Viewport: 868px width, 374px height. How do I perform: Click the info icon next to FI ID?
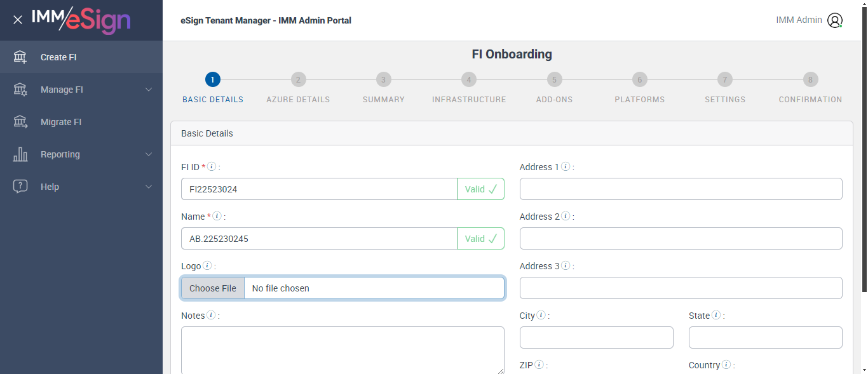(212, 166)
